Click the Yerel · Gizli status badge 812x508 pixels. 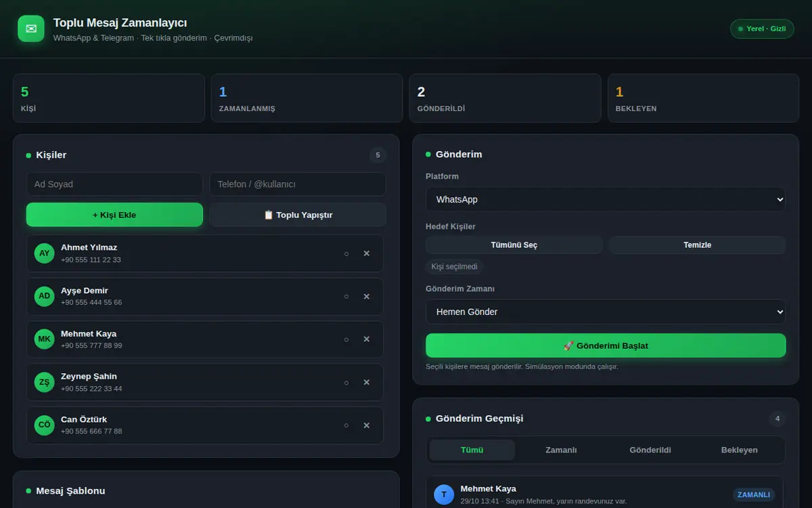click(762, 28)
